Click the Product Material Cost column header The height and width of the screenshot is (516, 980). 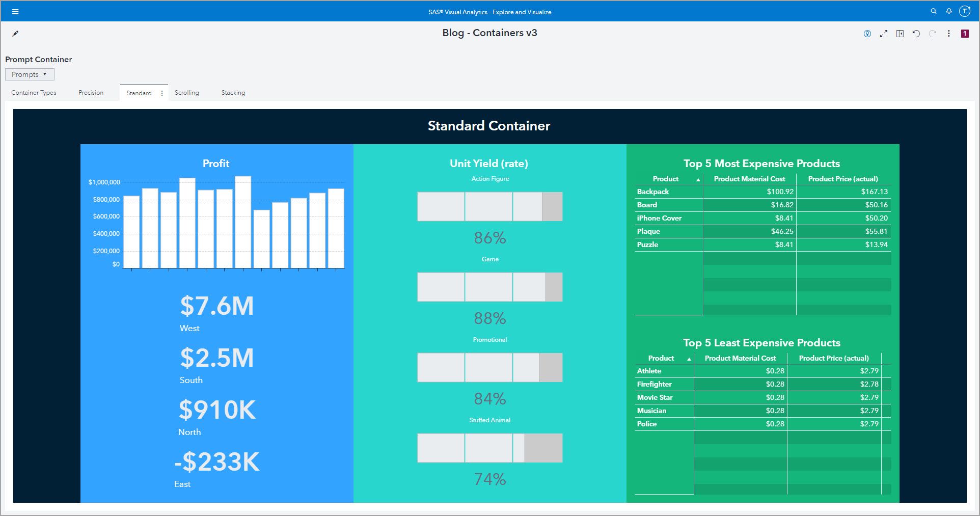pos(748,179)
